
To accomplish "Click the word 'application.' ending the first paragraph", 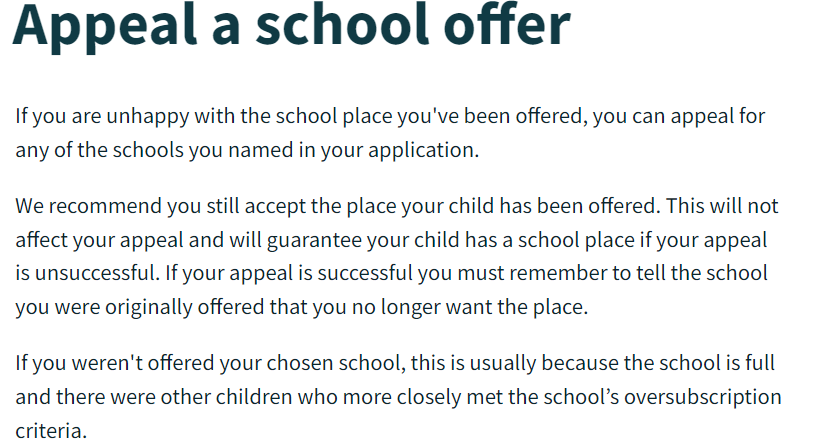I will click(x=424, y=151).
